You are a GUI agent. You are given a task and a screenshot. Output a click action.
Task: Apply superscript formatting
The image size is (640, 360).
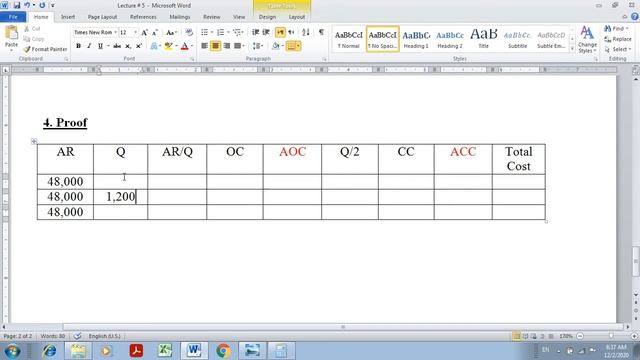click(139, 46)
